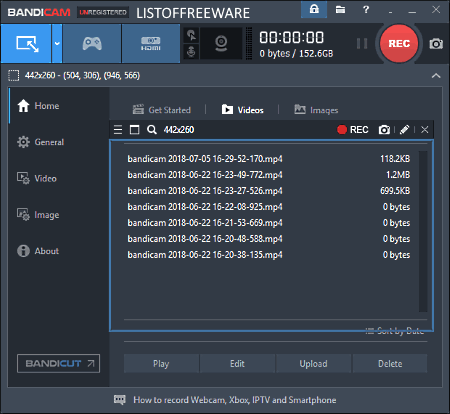Select bandicam 2018-06-22 16-23-27-526.mp4
Image resolution: width=450 pixels, height=414 pixels.
[x=269, y=191]
